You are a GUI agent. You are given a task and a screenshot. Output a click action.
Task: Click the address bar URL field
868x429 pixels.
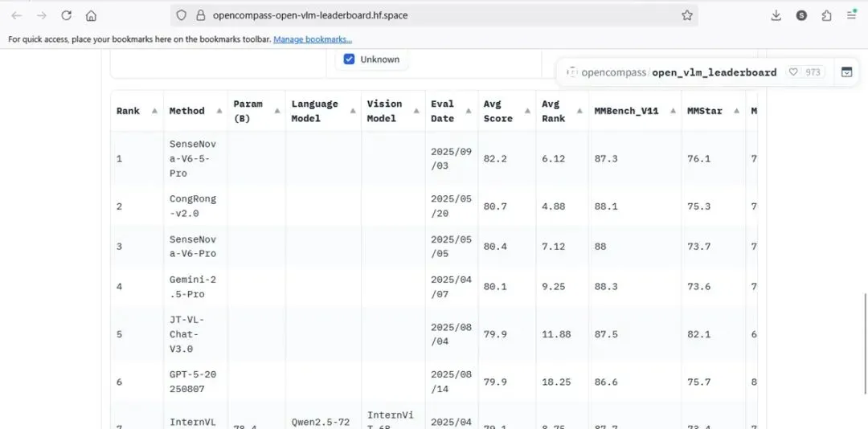434,15
